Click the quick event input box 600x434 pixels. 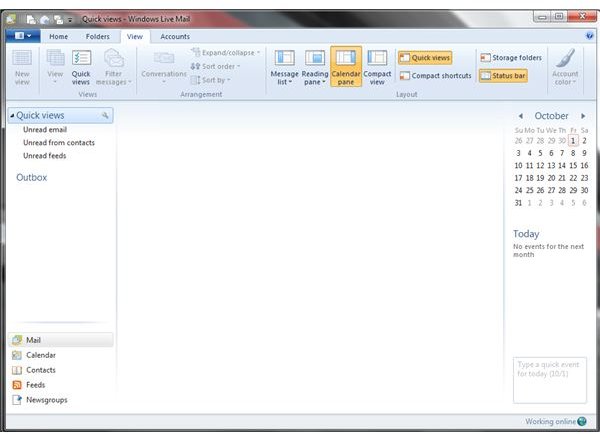click(549, 380)
